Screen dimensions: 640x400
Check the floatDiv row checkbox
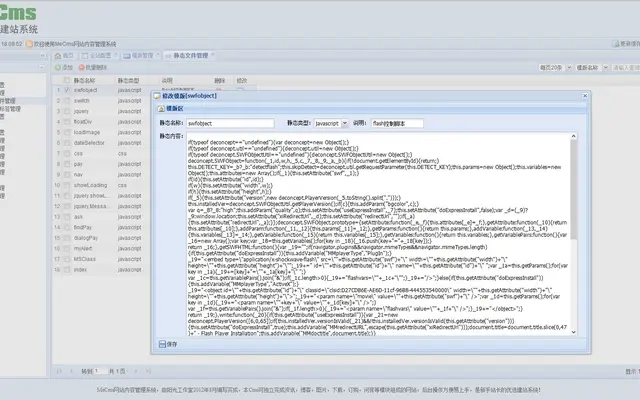pyautogui.click(x=67, y=122)
